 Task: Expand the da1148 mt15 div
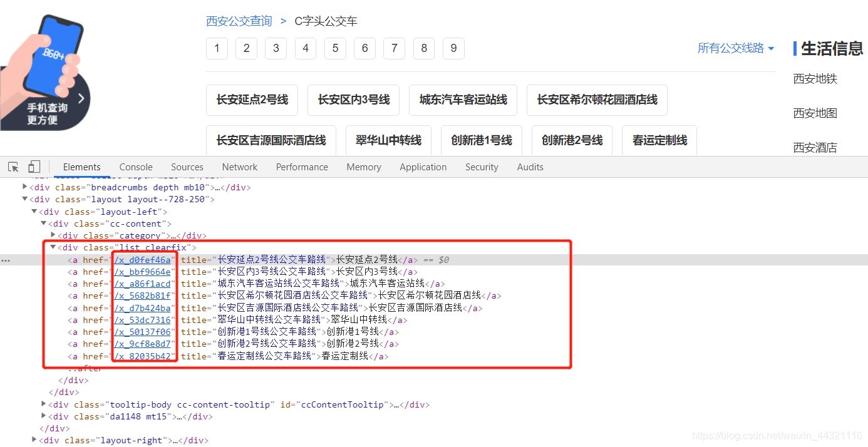(44, 416)
